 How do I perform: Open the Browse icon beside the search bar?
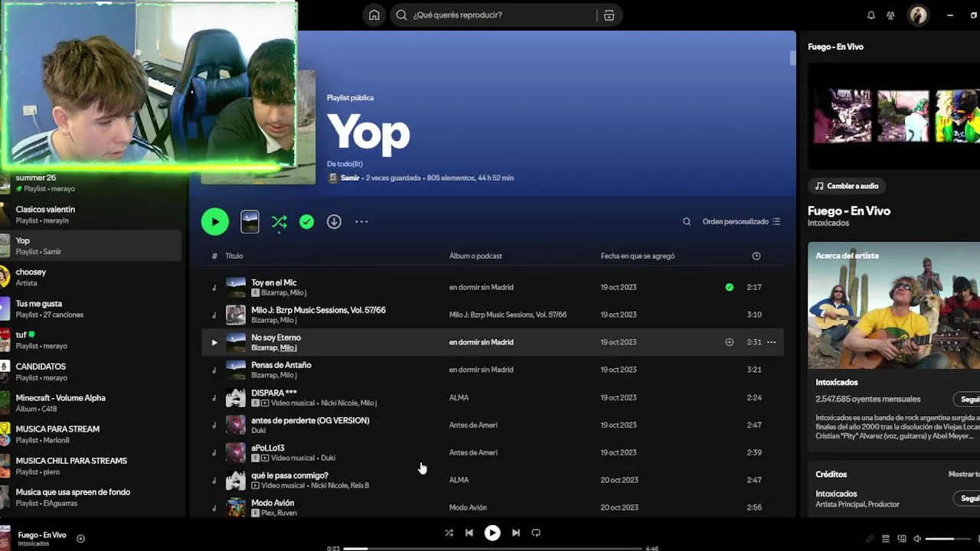click(609, 15)
